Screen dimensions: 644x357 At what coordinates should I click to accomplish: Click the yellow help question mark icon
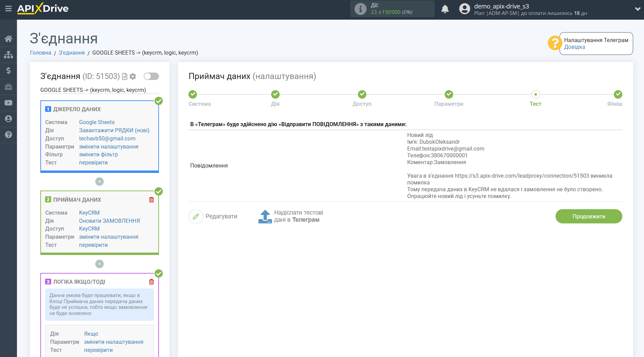coord(555,43)
